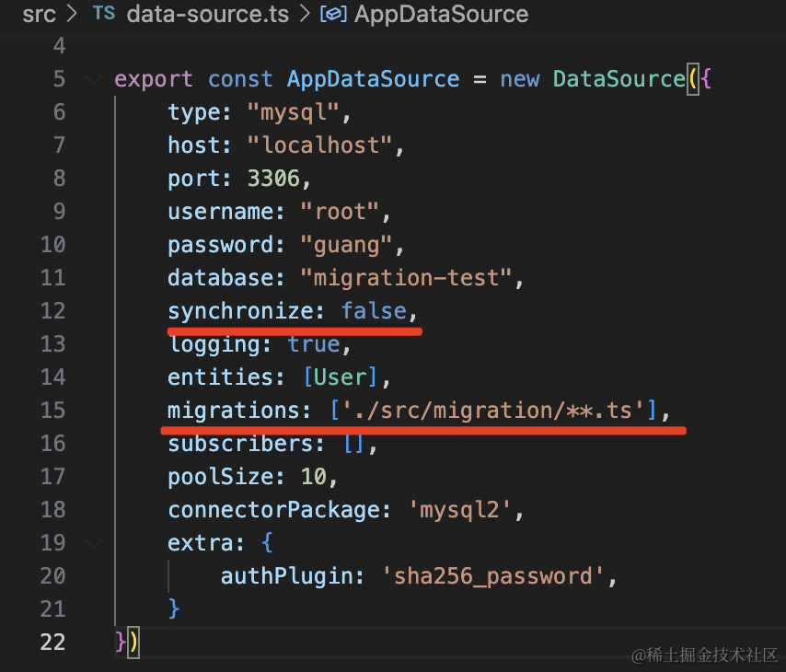Open AppDataSource breadcrumb symbol item
This screenshot has width=786, height=672.
440,15
